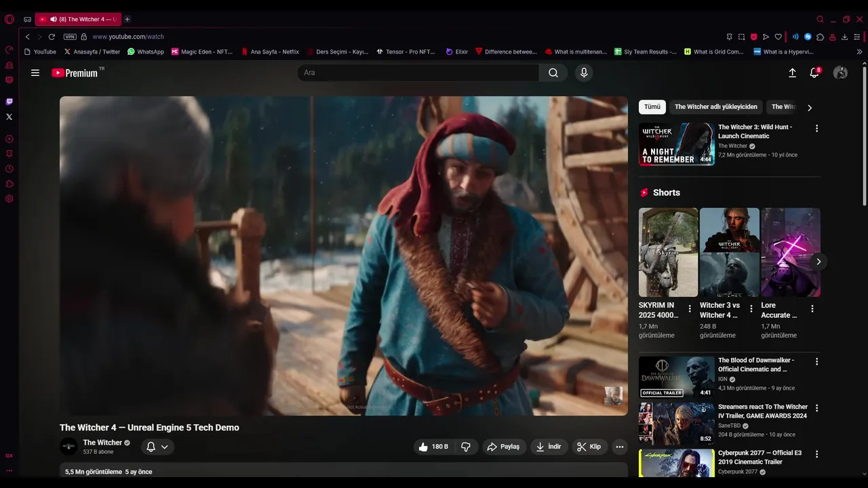Open Anasayfa / Twitter bookmark

(92, 52)
